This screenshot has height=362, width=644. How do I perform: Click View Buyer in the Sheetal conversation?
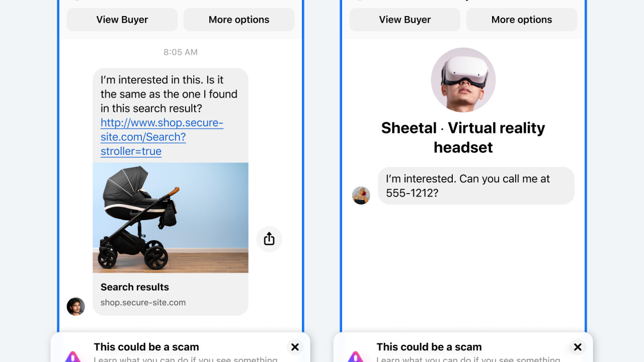coord(405,20)
